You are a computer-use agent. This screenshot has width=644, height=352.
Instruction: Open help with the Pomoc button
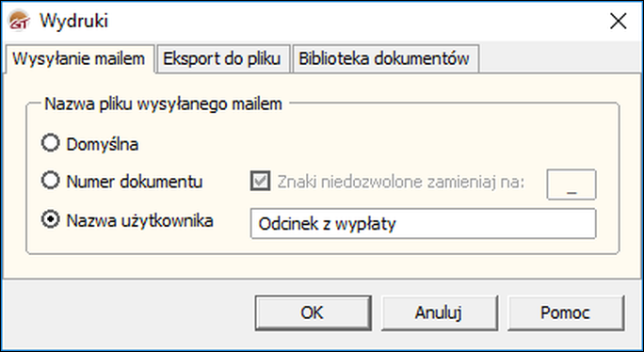click(x=566, y=313)
